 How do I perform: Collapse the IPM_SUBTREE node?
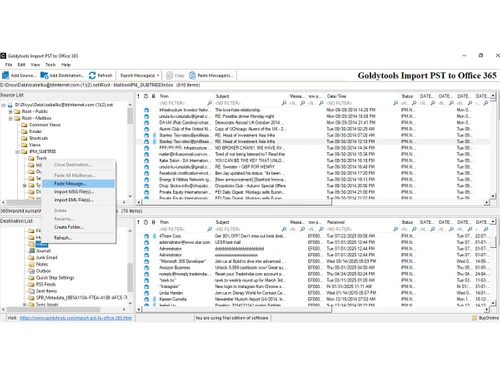click(x=17, y=152)
